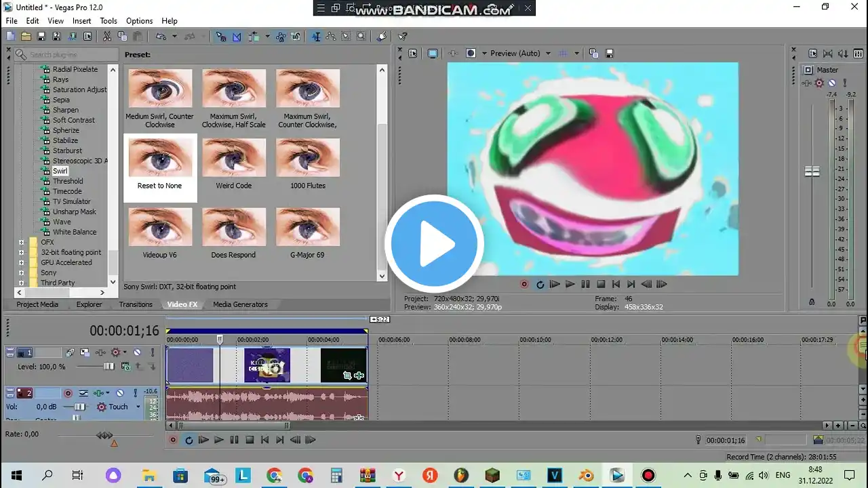Image resolution: width=868 pixels, height=488 pixels.
Task: Click the Save project toolbar icon
Action: [x=41, y=37]
